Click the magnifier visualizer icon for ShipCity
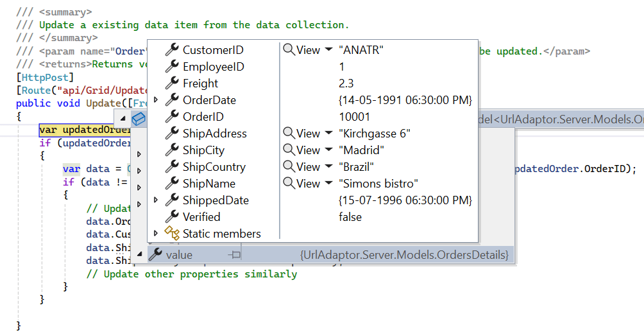Viewport: 644px width, 332px height. click(x=289, y=150)
